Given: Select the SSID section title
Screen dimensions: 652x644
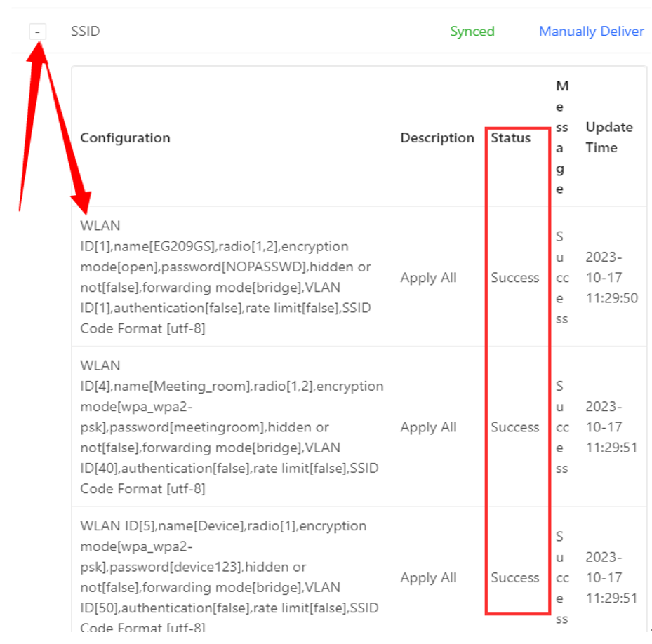Looking at the screenshot, I should 85,32.
